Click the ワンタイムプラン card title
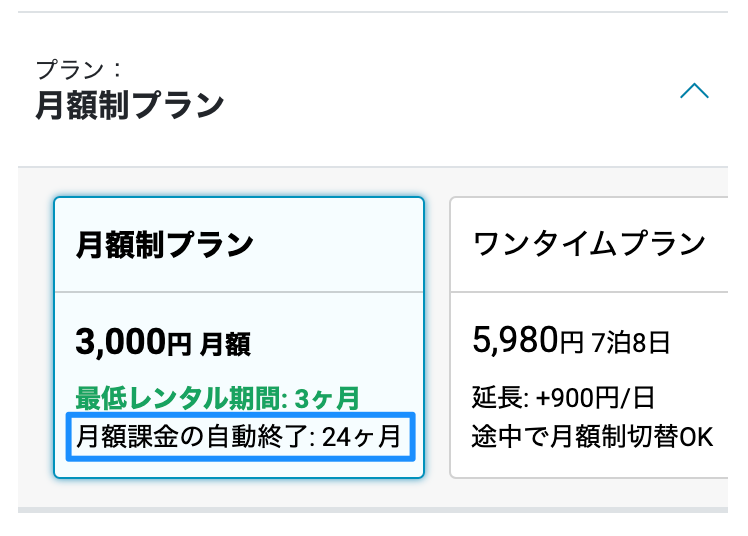748x536 pixels. pyautogui.click(x=589, y=244)
